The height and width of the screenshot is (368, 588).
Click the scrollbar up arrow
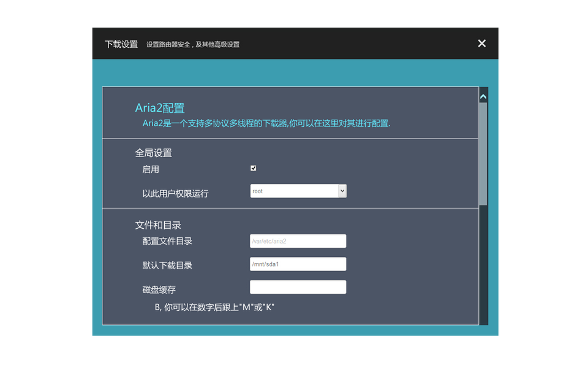click(x=483, y=96)
